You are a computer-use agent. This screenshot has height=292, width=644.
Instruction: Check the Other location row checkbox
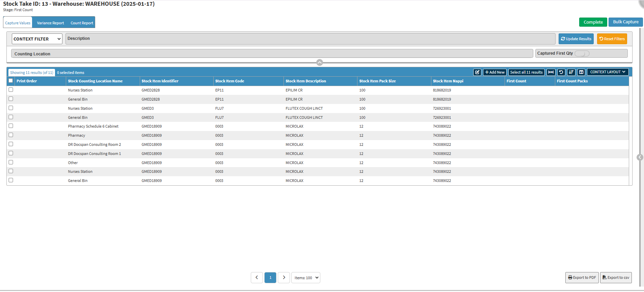click(11, 162)
